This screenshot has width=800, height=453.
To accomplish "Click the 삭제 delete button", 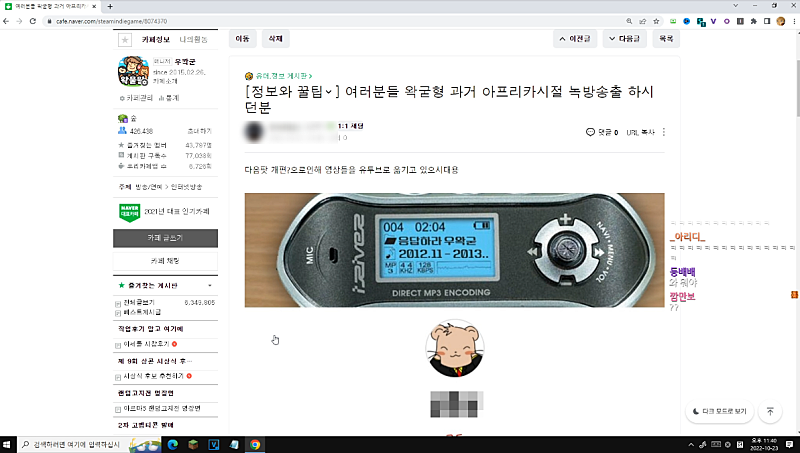I will pyautogui.click(x=276, y=39).
